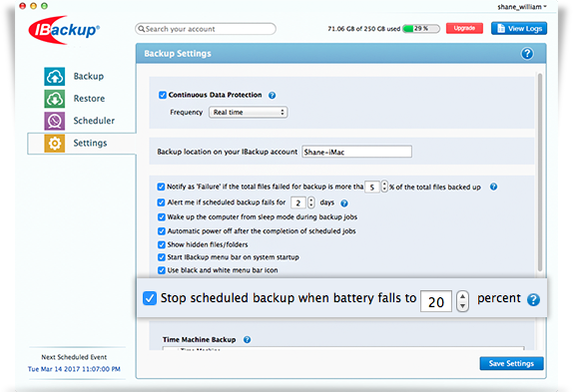
Task: Open the Backup section cloud icon
Action: (55, 76)
